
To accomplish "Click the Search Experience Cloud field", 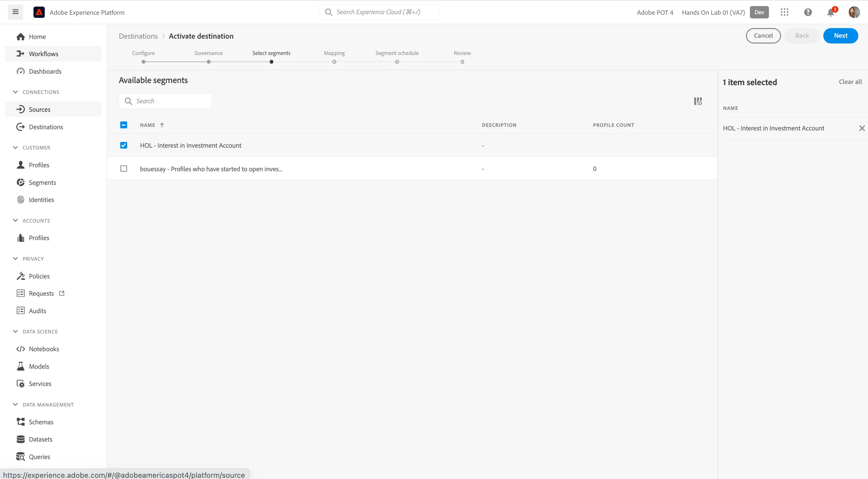I will pos(379,12).
